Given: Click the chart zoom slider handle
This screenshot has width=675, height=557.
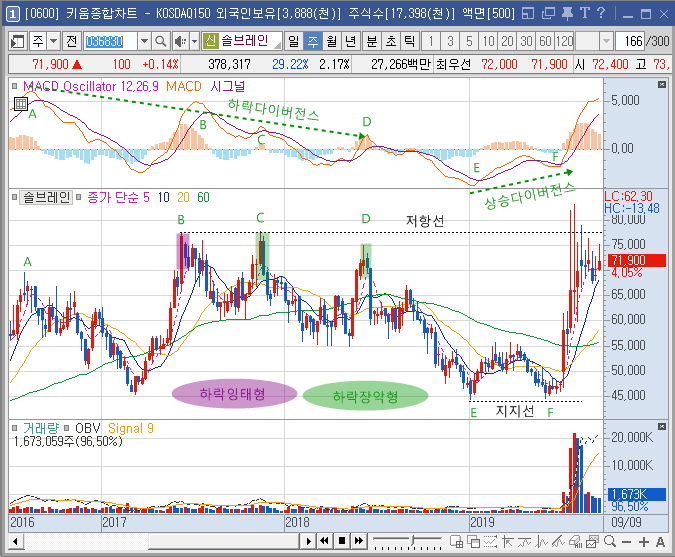Looking at the screenshot, I should coord(412,539).
